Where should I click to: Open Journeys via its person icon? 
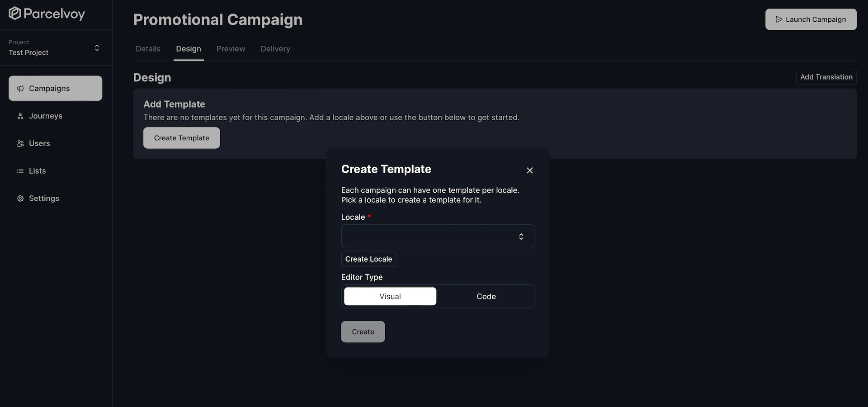[20, 116]
